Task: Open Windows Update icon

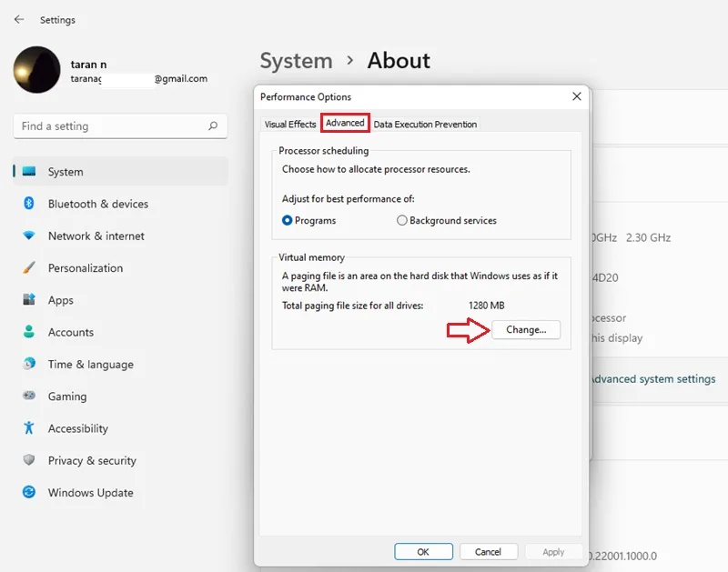Action: pos(29,492)
